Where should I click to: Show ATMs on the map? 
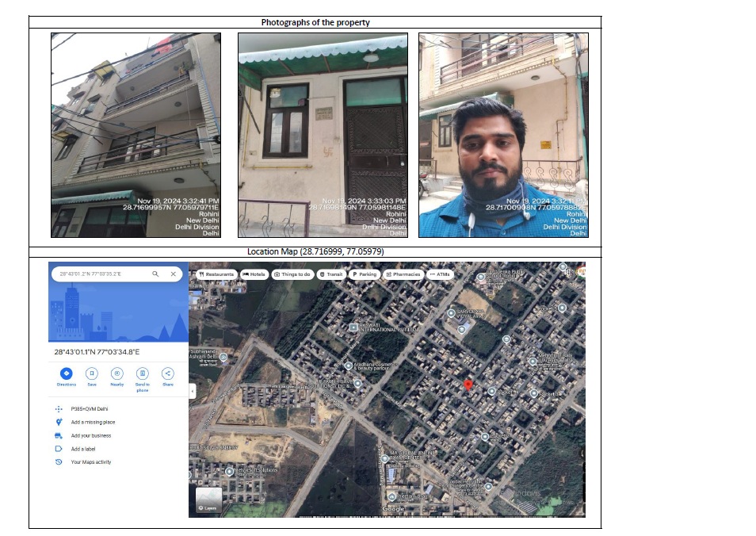(440, 274)
